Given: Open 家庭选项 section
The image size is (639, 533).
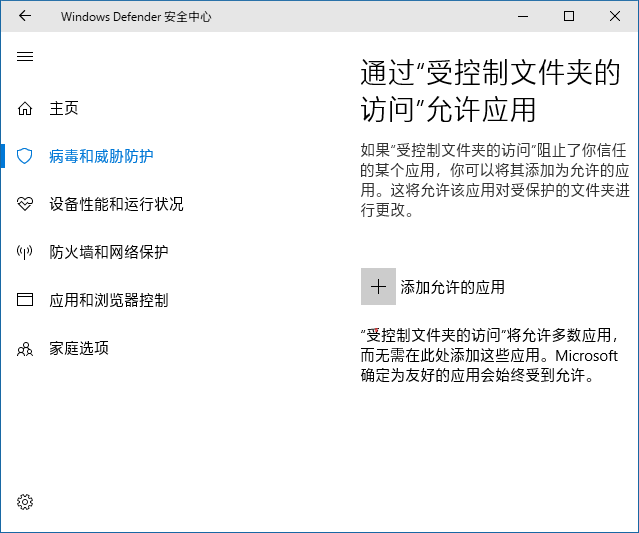Looking at the screenshot, I should pos(79,348).
